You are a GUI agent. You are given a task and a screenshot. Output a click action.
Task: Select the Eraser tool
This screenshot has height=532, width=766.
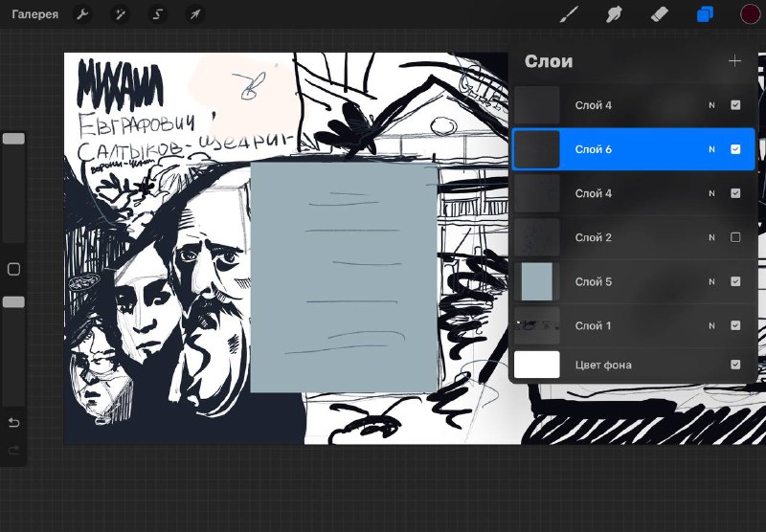660,14
